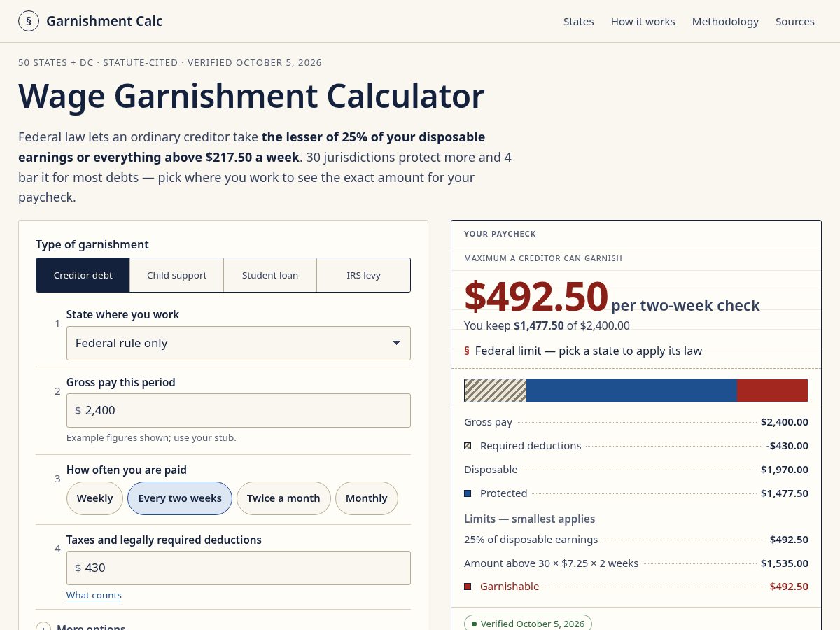Click the section-symbol logo icon

coord(29,21)
